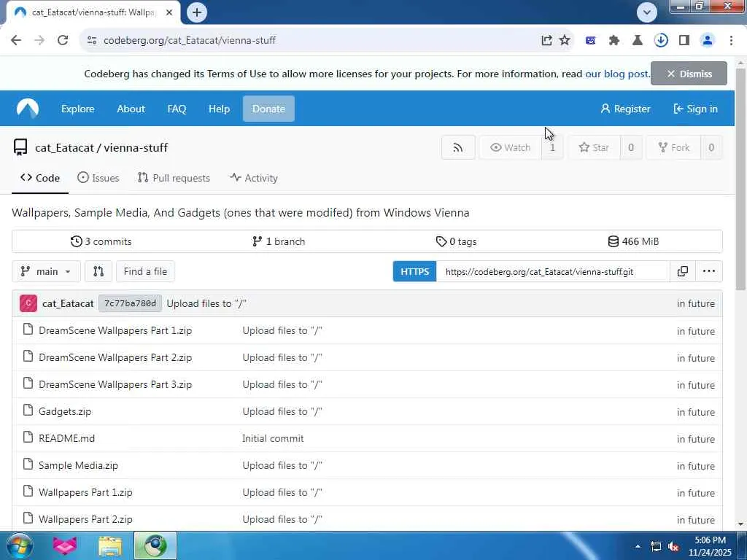747x560 pixels.
Task: Click the Codeberg mountain logo
Action: coord(28,109)
